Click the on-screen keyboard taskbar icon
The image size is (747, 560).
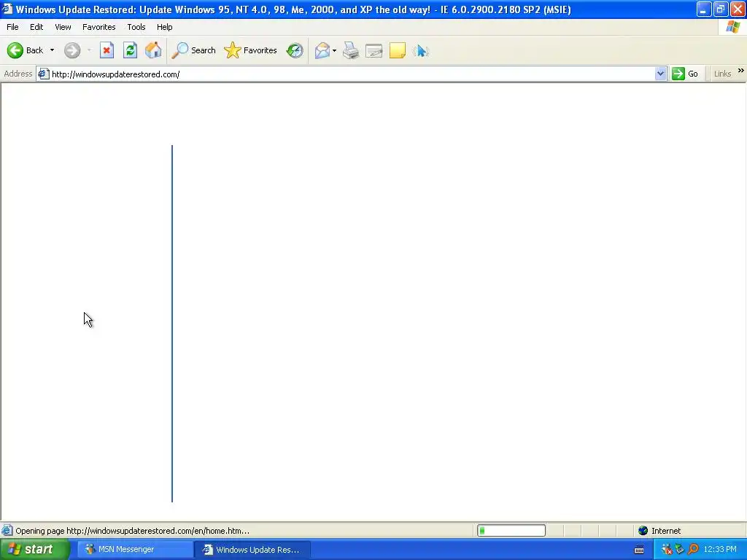point(639,550)
